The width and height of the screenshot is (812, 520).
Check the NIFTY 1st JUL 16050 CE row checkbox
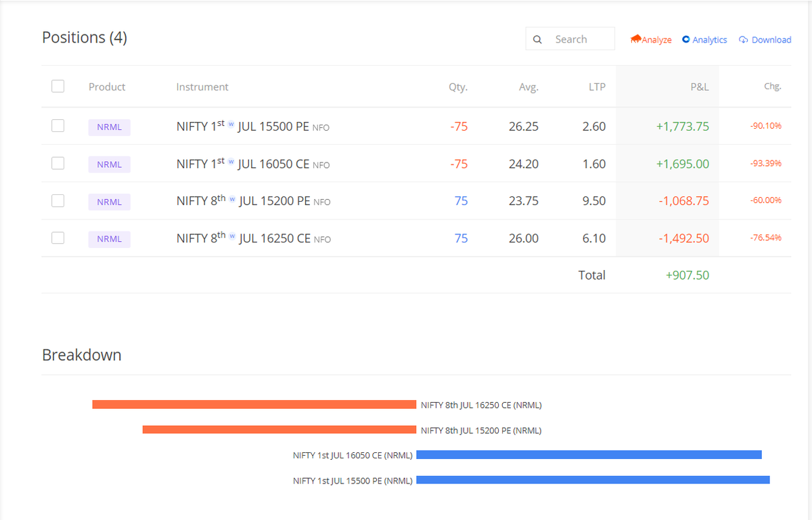[x=58, y=163]
